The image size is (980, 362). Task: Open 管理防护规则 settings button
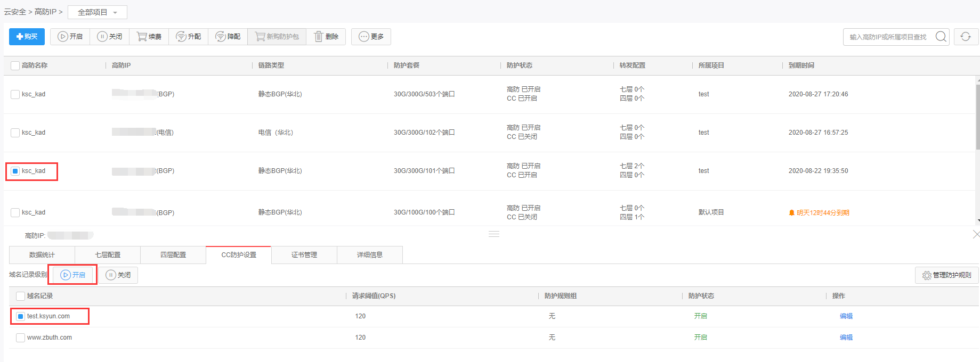(x=947, y=275)
